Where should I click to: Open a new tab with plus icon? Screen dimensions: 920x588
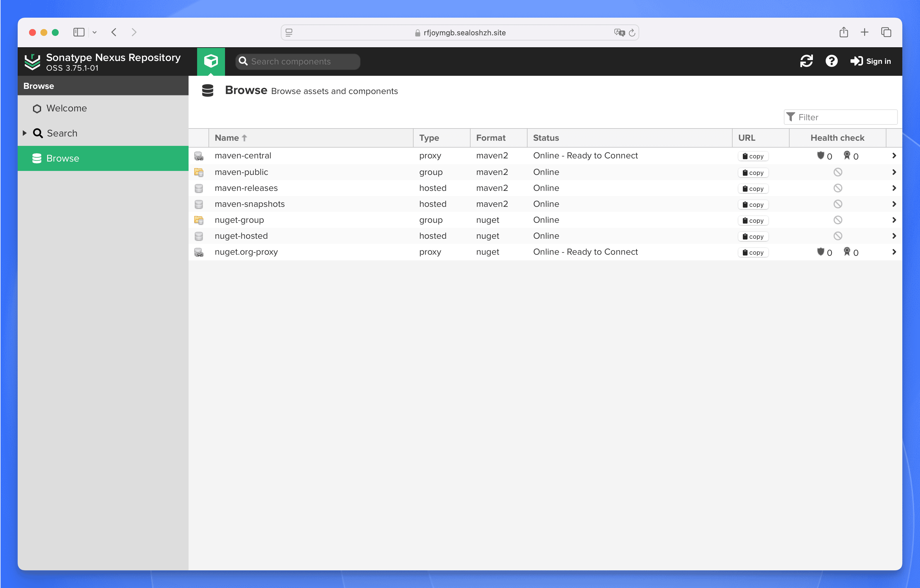(x=865, y=32)
